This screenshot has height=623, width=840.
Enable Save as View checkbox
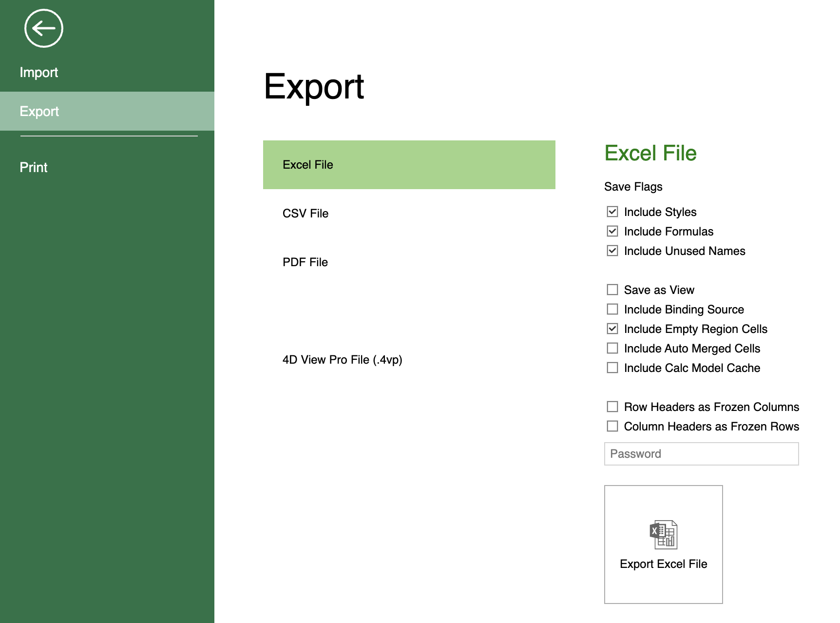pos(612,290)
